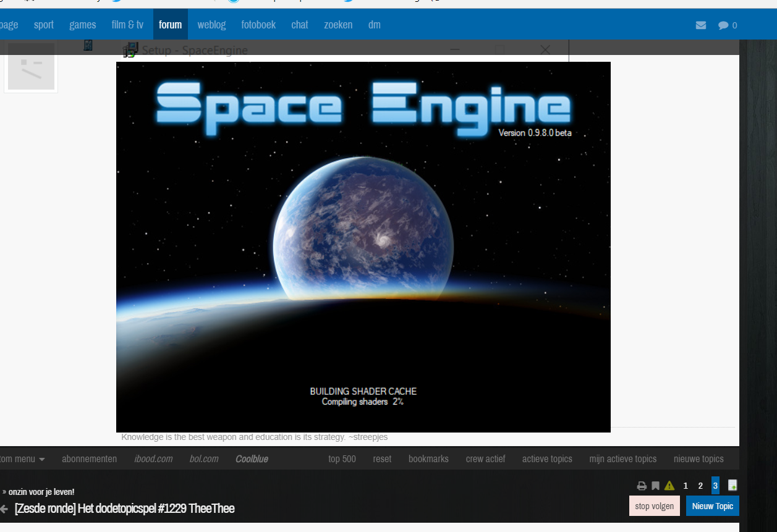Click the document icon beside page numbers
This screenshot has height=532, width=777.
tap(732, 486)
